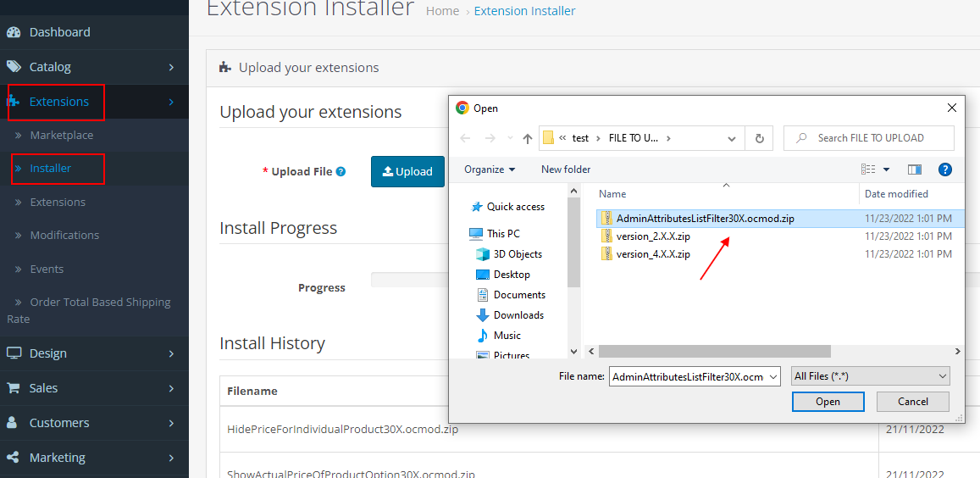Screen dimensions: 980x478
Task: Open the Downloads folder in navigation pane
Action: pyautogui.click(x=518, y=315)
